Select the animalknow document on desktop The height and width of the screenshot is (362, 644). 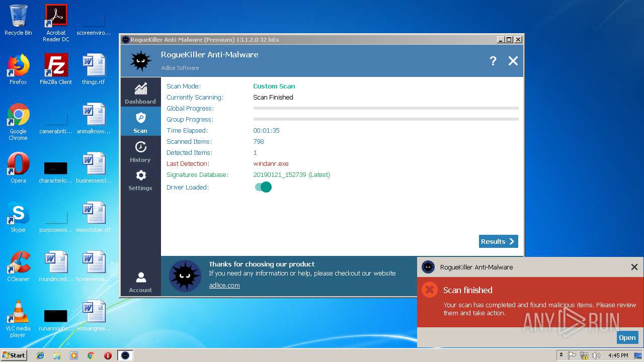point(94,118)
